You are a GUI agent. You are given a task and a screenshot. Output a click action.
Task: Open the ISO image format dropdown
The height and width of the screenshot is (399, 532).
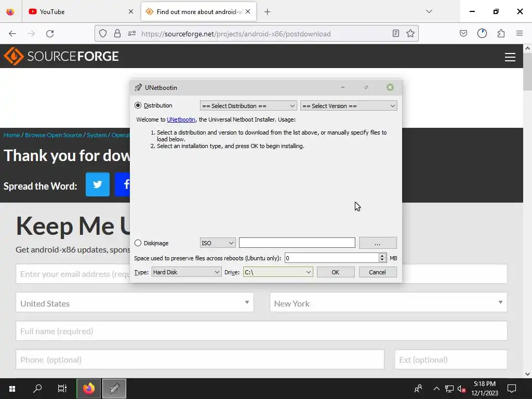(218, 243)
